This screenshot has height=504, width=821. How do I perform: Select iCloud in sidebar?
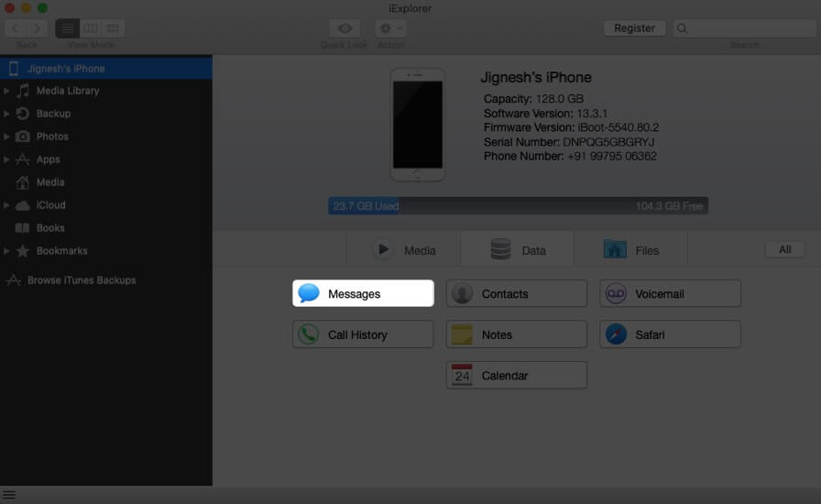106,205
